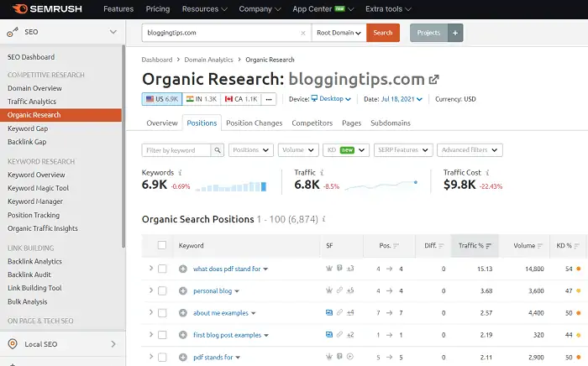Click image pack icon in 'about me examples' row
Image resolution: width=588 pixels, height=366 pixels.
[x=329, y=312]
